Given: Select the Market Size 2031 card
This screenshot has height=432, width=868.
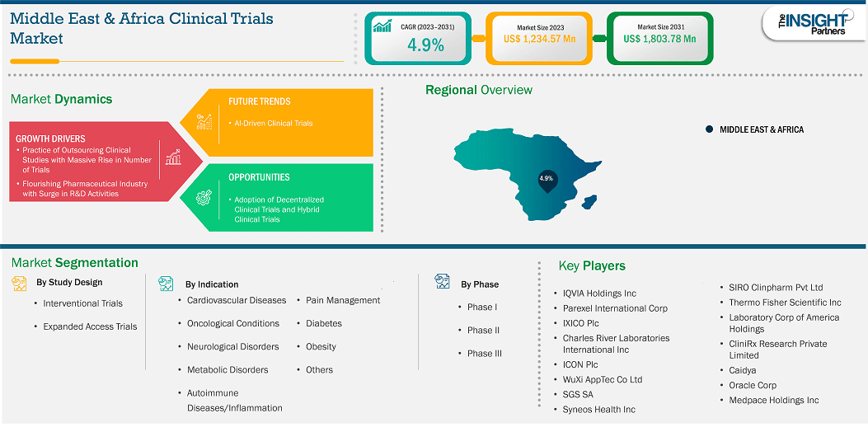Looking at the screenshot, I should coord(659,38).
